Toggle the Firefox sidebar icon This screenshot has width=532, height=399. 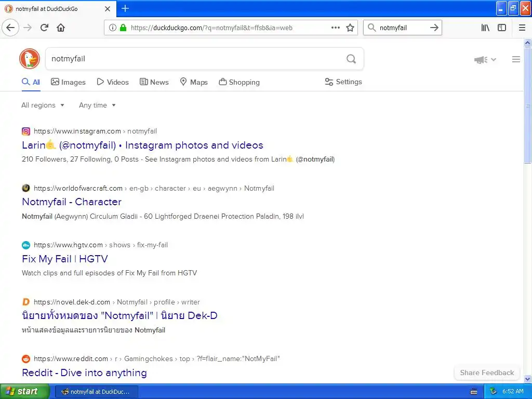coord(502,28)
